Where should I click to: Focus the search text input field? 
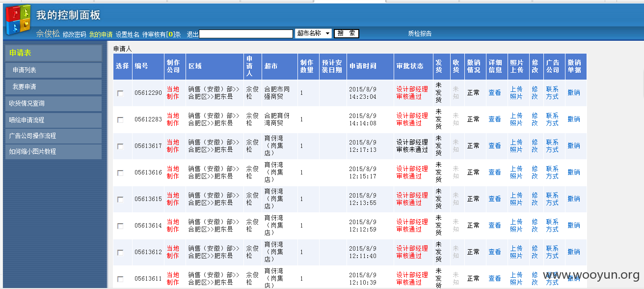click(x=246, y=34)
